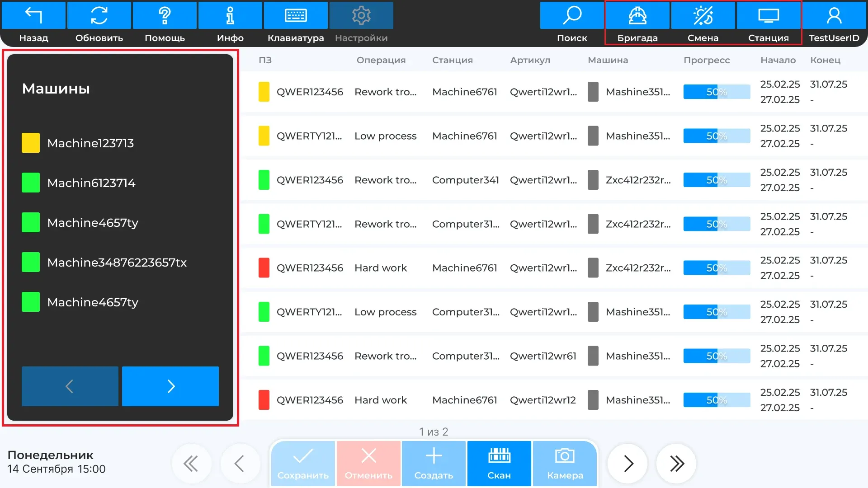This screenshot has width=868, height=488.
Task: Click progress bar of first QWER123456 row
Action: click(717, 92)
